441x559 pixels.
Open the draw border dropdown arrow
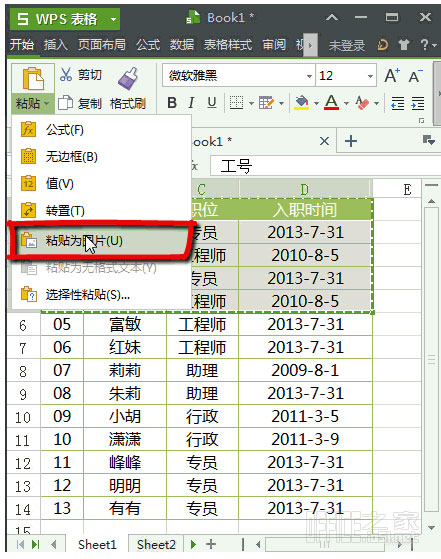pyautogui.click(x=281, y=103)
